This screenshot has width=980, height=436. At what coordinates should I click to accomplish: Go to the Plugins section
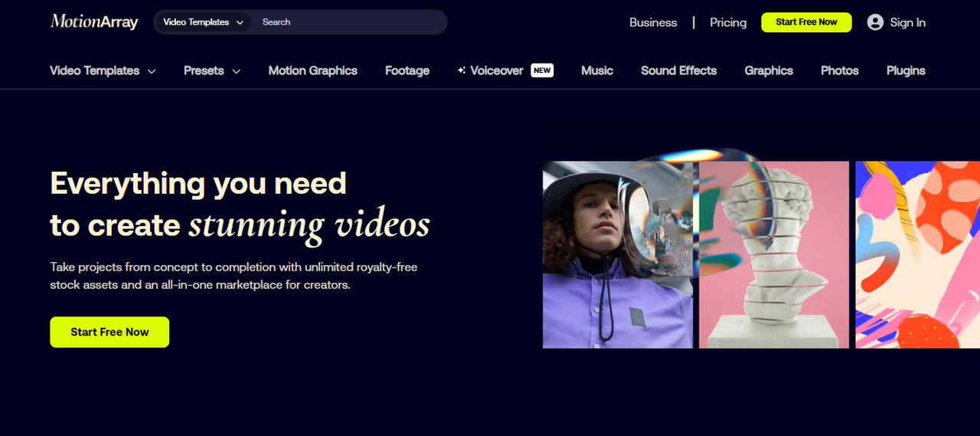point(906,70)
